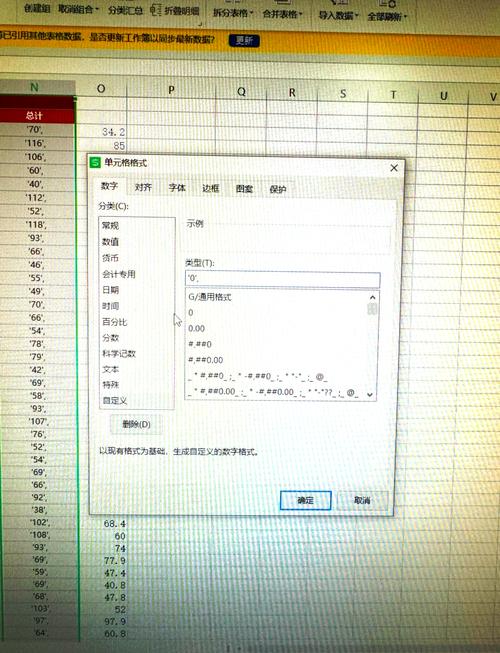Select column T header
Image resolution: width=500 pixels, height=653 pixels.
393,95
